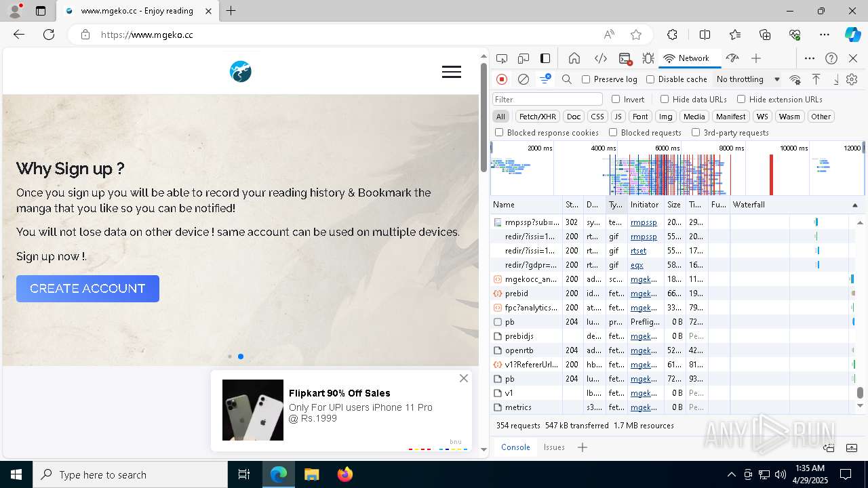Check Hide data URLs
The width and height of the screenshot is (868, 488).
(665, 99)
